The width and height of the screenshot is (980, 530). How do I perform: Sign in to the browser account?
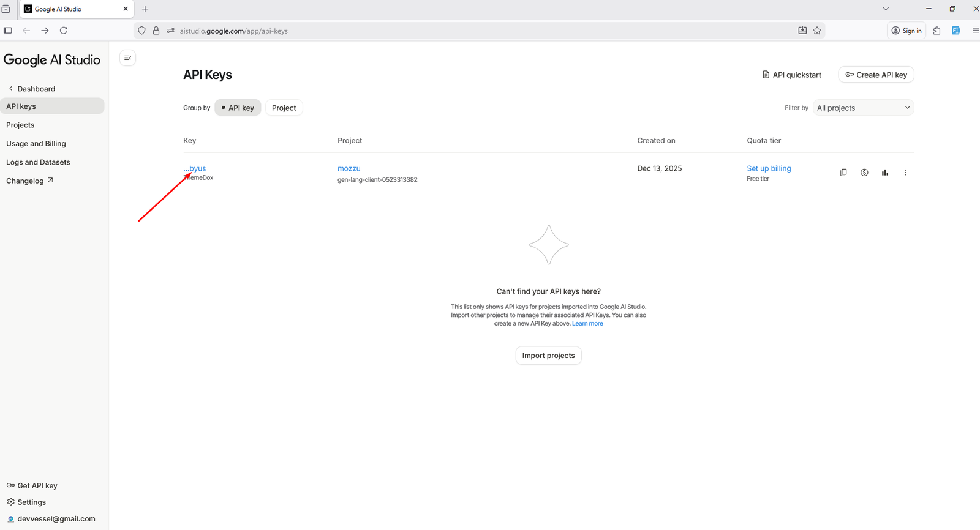[x=907, y=31]
